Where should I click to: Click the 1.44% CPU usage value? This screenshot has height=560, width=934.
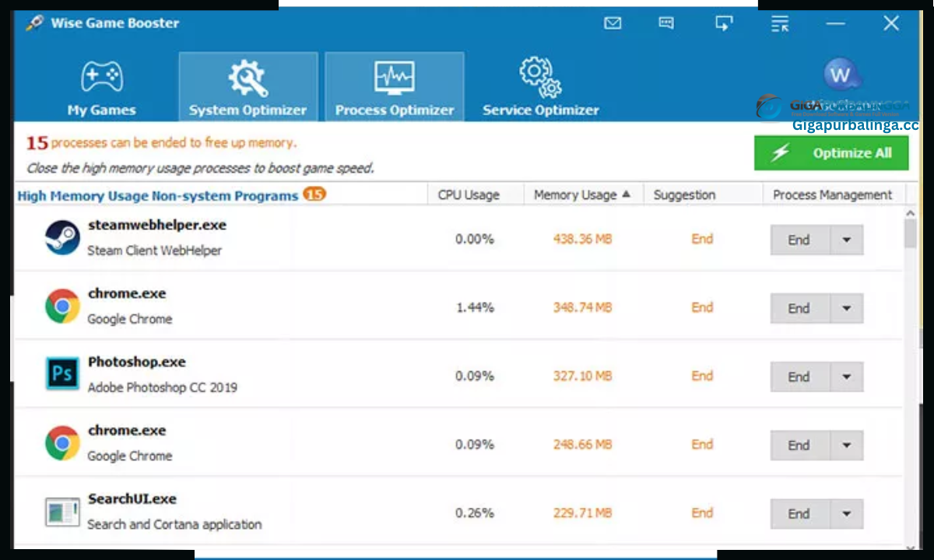click(475, 308)
